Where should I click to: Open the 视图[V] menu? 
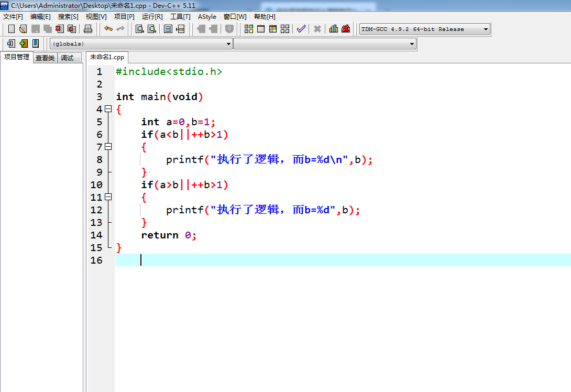96,17
